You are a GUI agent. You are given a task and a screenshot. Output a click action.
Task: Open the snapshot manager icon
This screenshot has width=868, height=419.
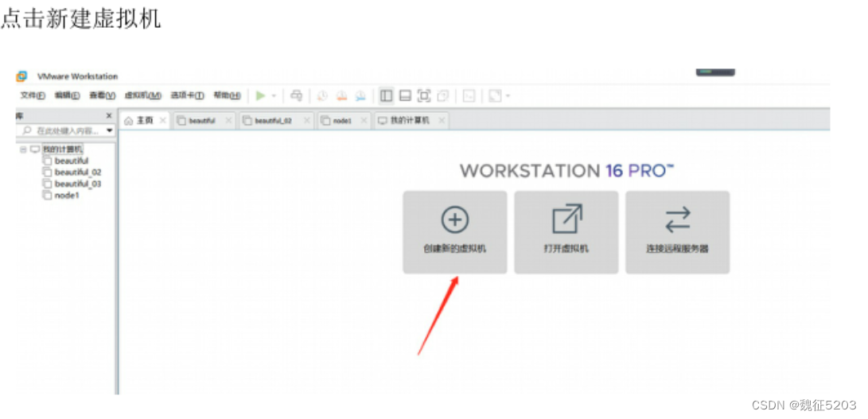click(360, 95)
